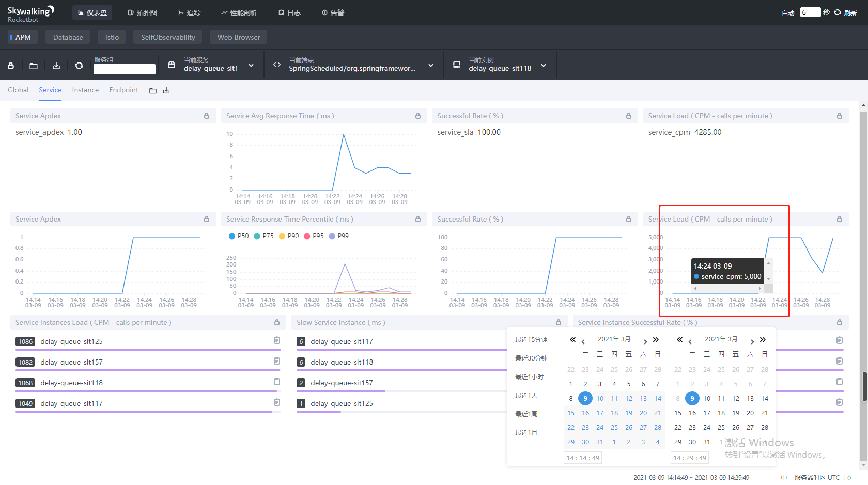The image size is (868, 485).
Task: Switch to the Istio dashboard tab
Action: click(x=112, y=37)
